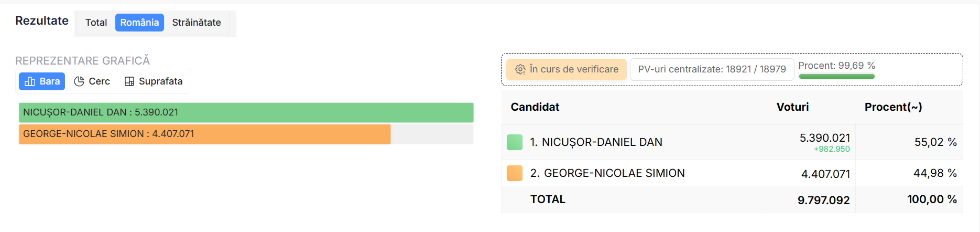Click the +982.950 vote difference label

pos(832,149)
